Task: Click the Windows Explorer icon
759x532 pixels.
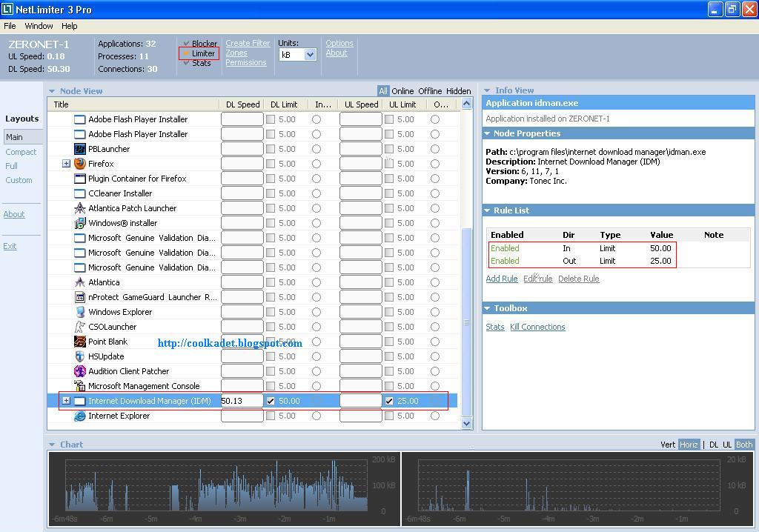Action: coord(80,312)
